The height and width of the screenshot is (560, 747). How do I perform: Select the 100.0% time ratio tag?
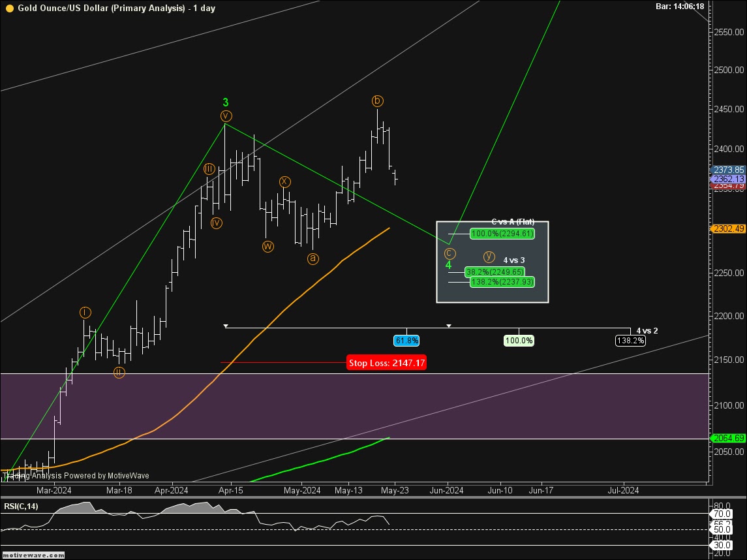(x=519, y=341)
